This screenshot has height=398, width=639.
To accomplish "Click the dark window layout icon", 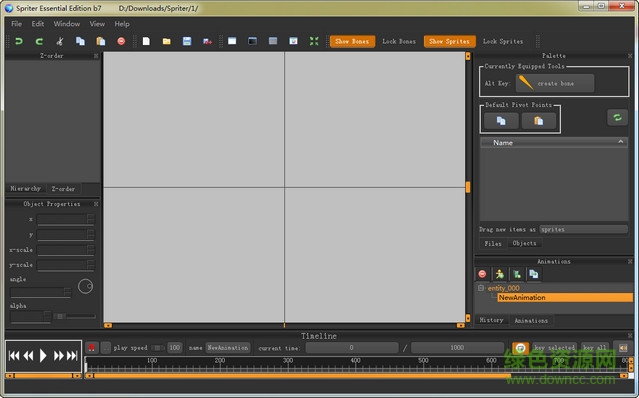I will 253,41.
